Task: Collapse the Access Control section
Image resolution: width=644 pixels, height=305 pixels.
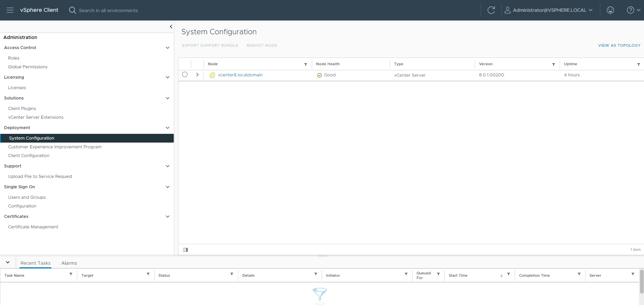Action: coord(167,48)
